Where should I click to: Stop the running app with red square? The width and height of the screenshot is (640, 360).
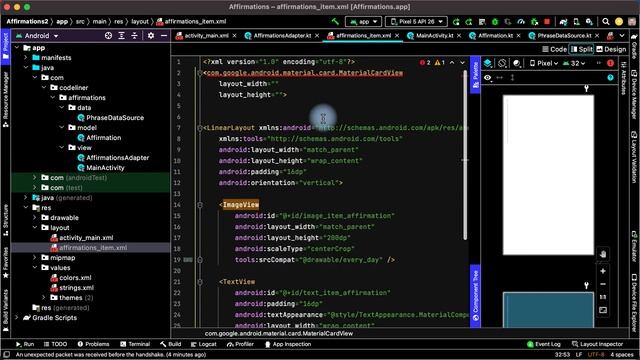tap(547, 22)
